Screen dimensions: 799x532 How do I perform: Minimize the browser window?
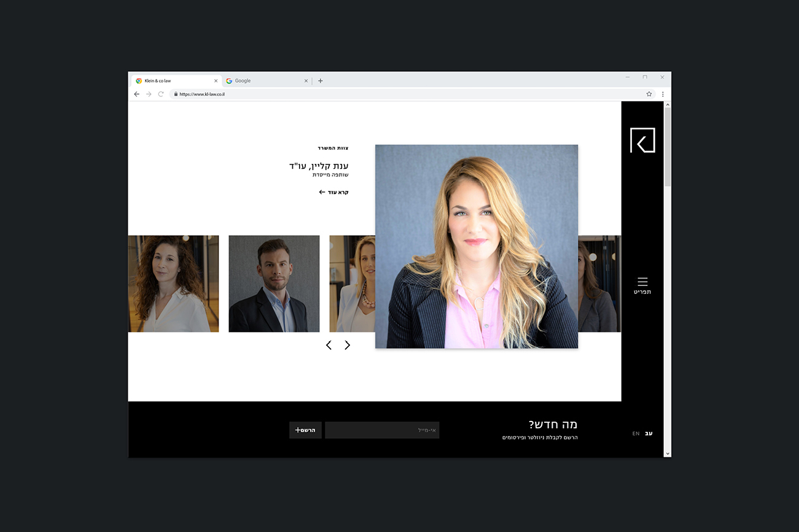tap(628, 77)
